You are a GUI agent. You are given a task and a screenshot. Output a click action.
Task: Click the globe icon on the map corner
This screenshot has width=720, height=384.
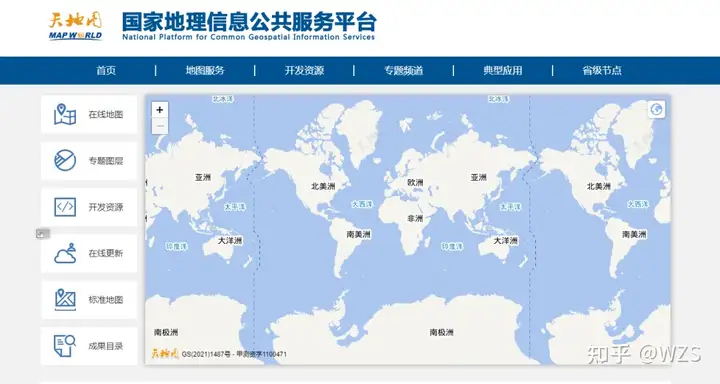pyautogui.click(x=657, y=109)
